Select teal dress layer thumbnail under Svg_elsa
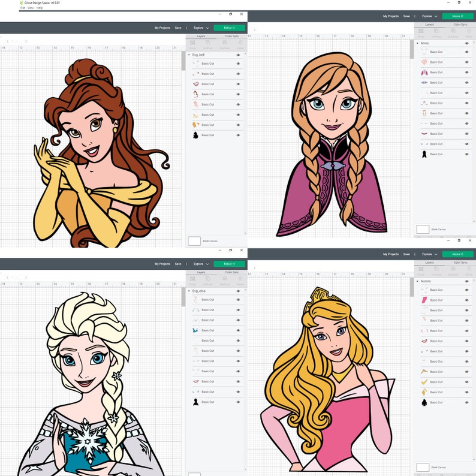This screenshot has width=476, height=476. coord(196,330)
